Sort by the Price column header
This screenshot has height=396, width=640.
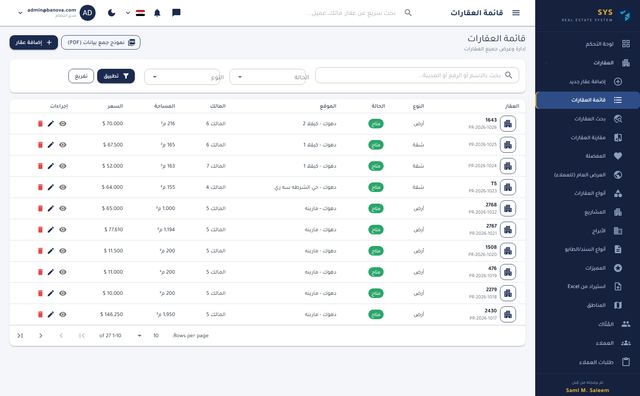pos(115,106)
